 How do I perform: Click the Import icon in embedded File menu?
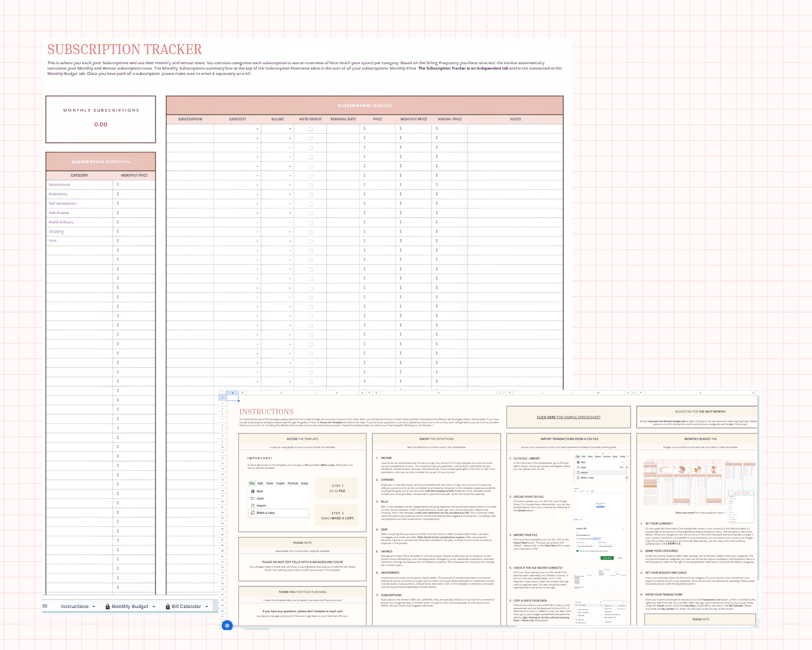point(253,505)
